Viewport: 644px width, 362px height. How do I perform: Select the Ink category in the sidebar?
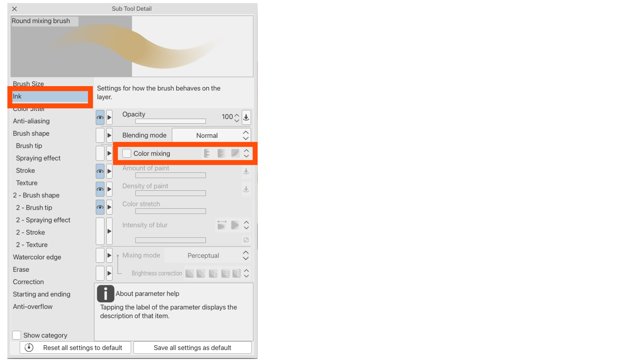coord(50,96)
